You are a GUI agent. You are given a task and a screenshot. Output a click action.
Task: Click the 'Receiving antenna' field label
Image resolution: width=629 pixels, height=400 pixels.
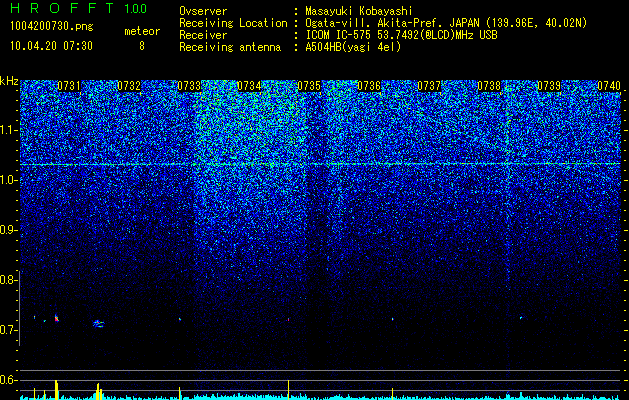pyautogui.click(x=230, y=47)
